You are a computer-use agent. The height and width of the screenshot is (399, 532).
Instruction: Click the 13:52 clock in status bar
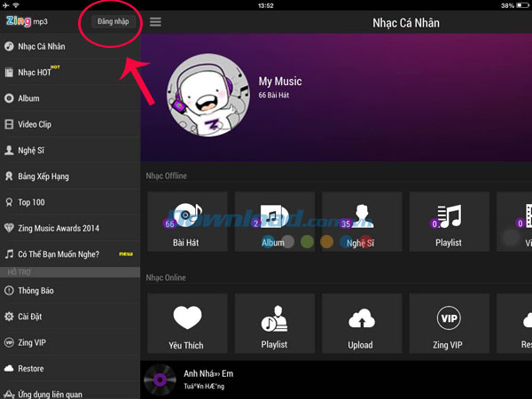266,5
